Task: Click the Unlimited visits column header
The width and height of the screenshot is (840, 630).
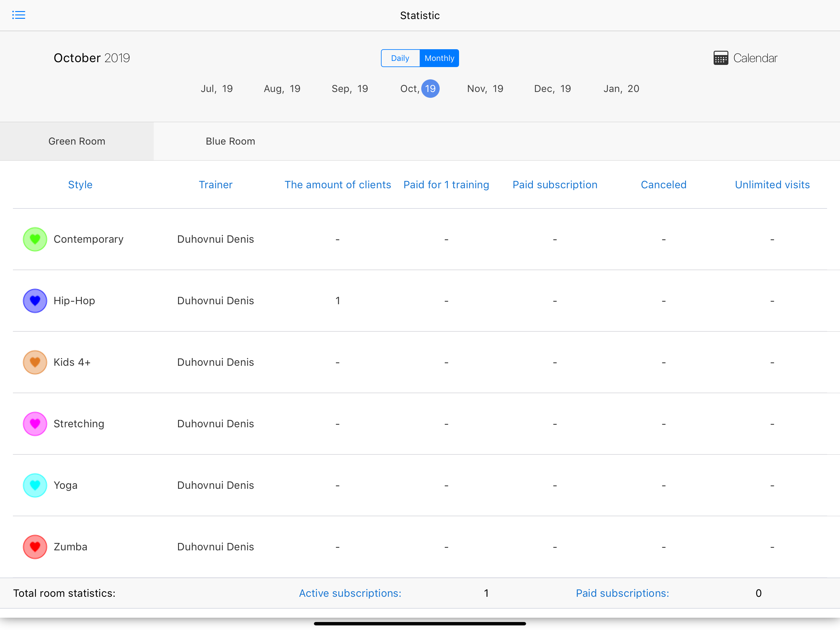Action: coord(772,185)
